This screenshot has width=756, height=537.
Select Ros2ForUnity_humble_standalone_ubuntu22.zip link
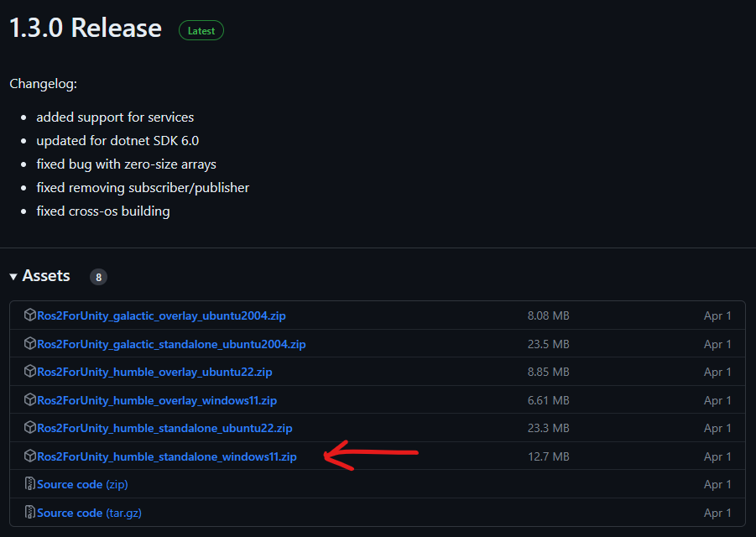[x=164, y=428]
